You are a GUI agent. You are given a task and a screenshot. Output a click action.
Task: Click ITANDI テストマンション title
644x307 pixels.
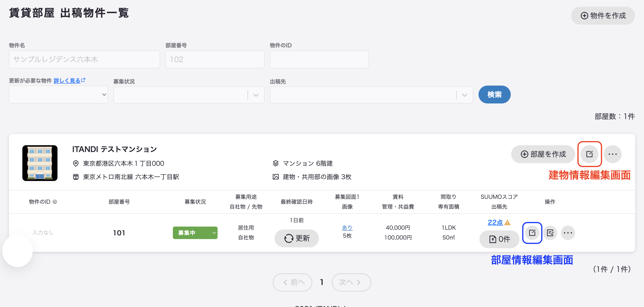[114, 149]
